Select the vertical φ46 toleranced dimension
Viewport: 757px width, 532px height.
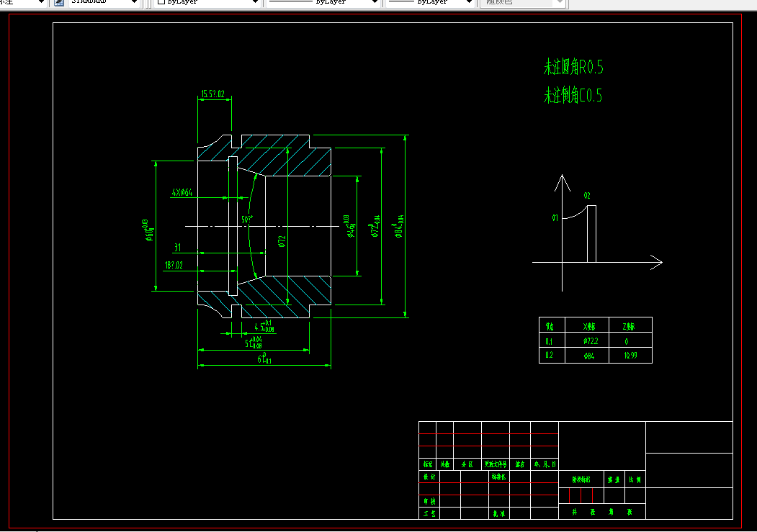click(x=350, y=227)
